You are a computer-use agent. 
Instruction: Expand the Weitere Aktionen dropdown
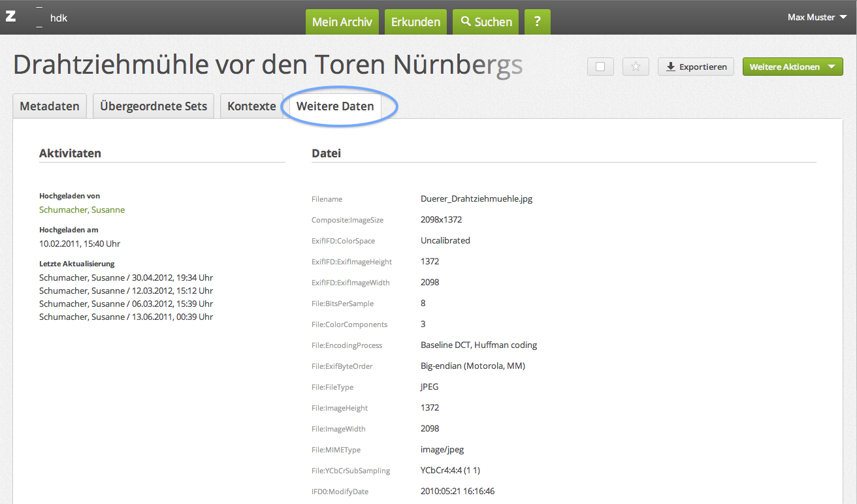tap(792, 67)
